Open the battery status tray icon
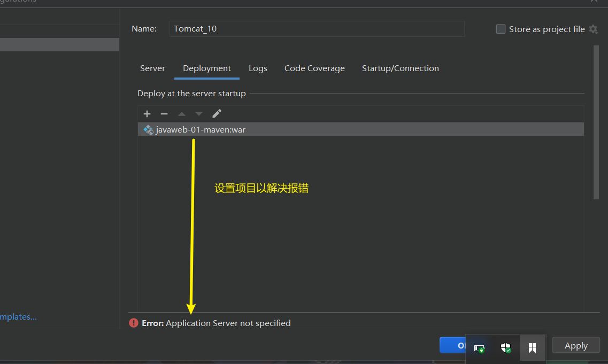The width and height of the screenshot is (608, 364). (479, 348)
